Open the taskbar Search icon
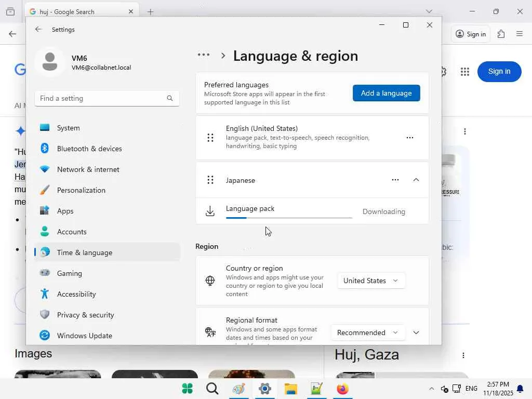The width and height of the screenshot is (532, 399). (x=212, y=389)
